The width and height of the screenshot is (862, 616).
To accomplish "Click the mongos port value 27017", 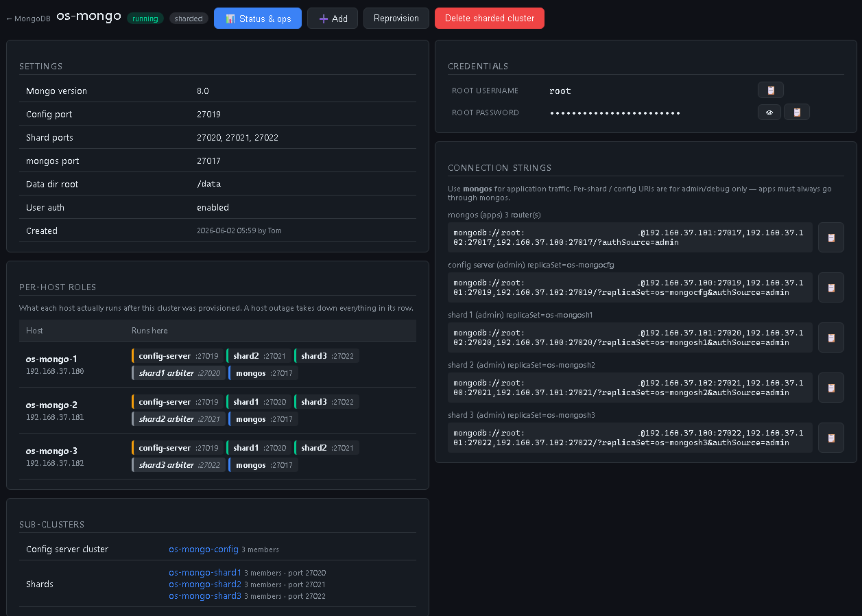I will (208, 161).
